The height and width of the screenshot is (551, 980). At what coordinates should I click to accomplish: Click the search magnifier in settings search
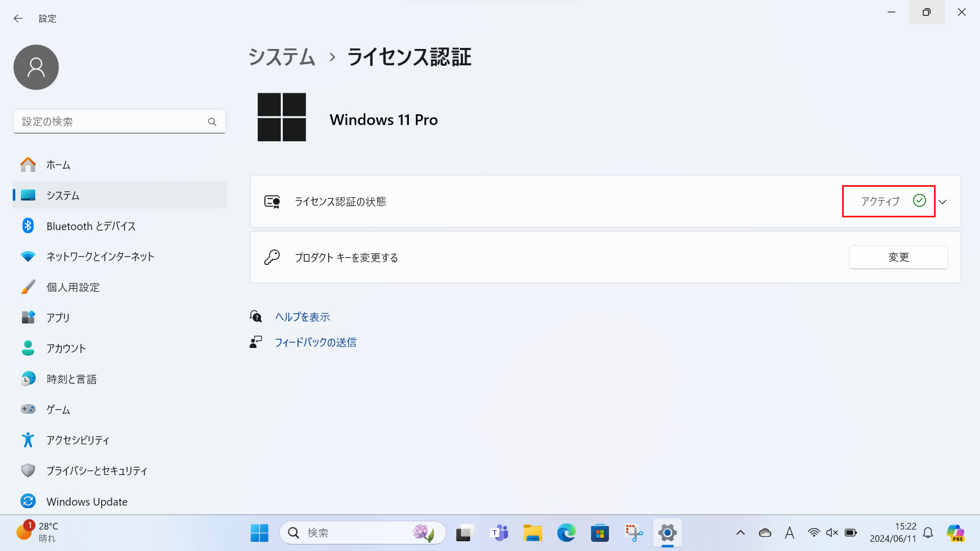(212, 122)
